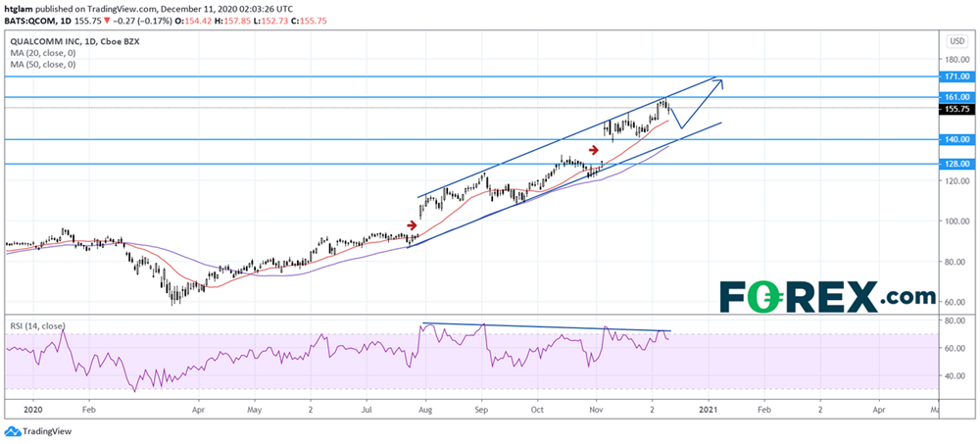980x444 pixels.
Task: Click the MA (50, close, 0) indicator legend
Action: click(x=44, y=64)
